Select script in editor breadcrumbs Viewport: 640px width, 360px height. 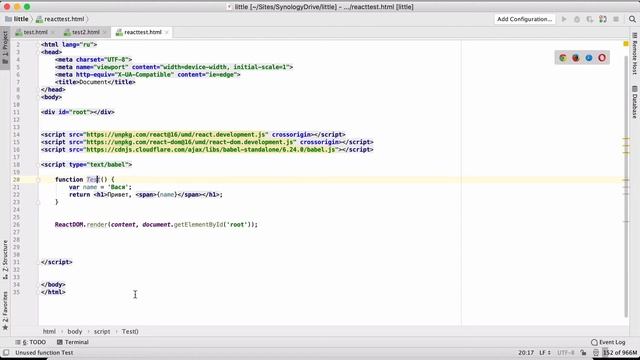[102, 331]
